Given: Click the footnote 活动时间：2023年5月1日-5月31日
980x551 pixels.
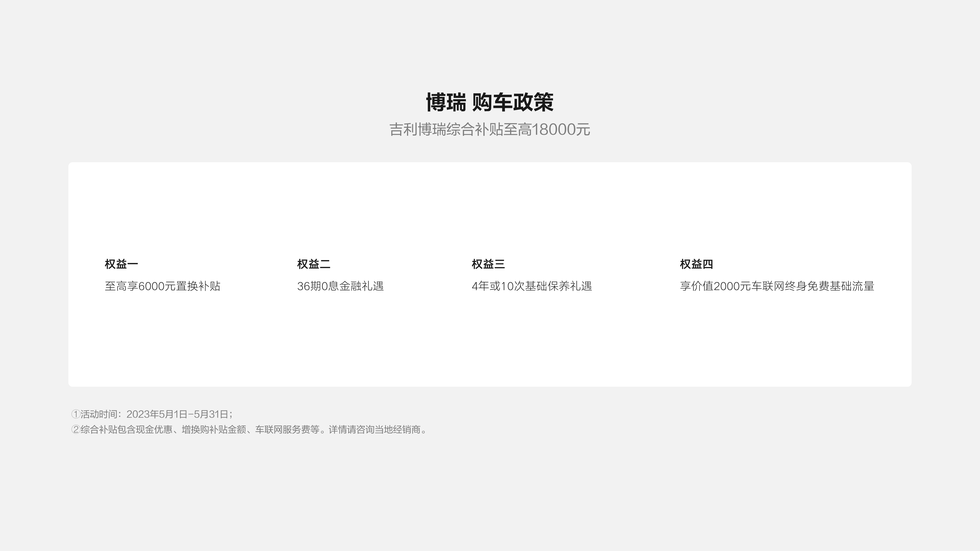Looking at the screenshot, I should pos(152,414).
